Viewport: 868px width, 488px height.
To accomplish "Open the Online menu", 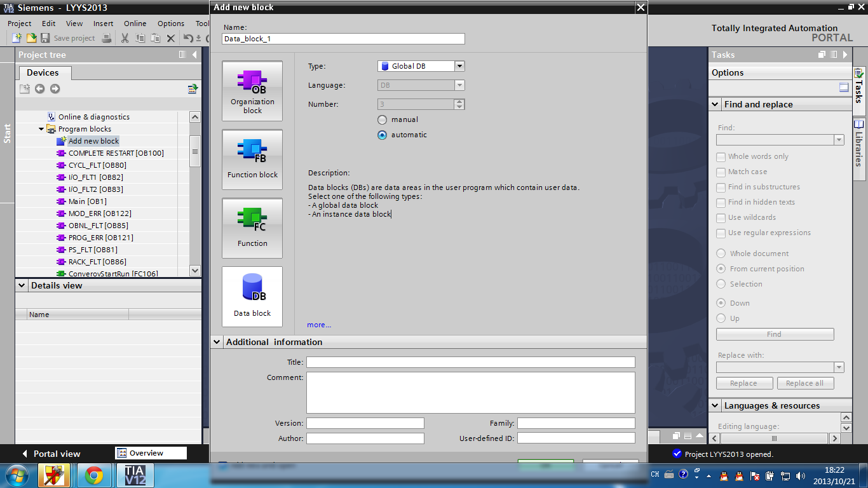I will tap(135, 24).
